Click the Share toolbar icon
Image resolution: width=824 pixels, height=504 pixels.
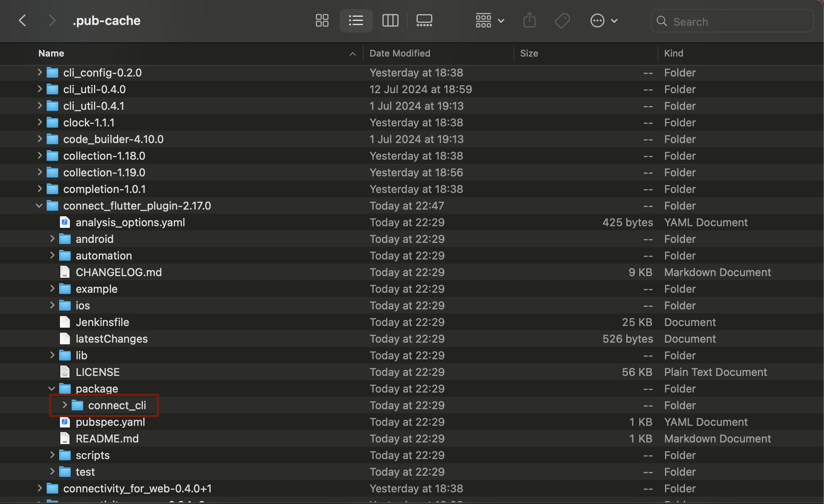point(529,20)
